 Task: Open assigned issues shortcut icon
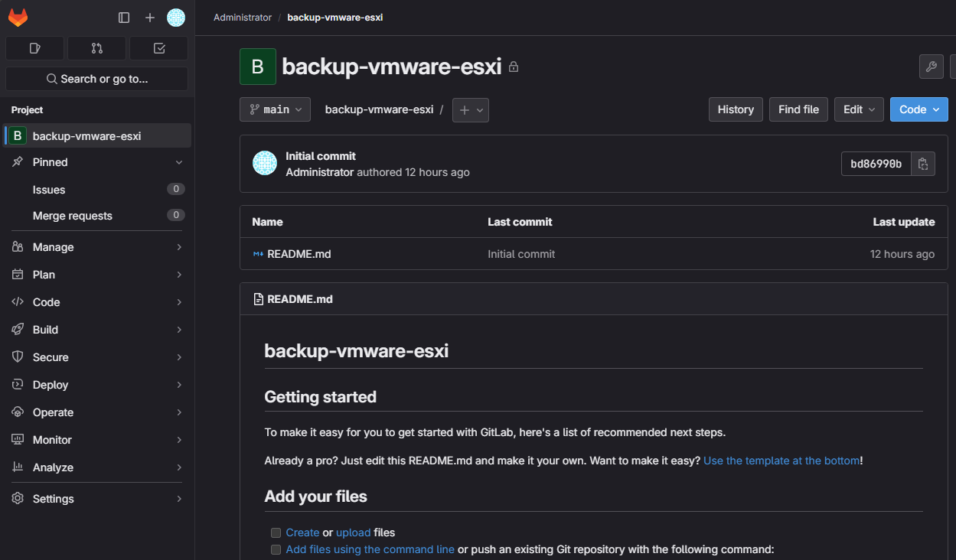34,48
